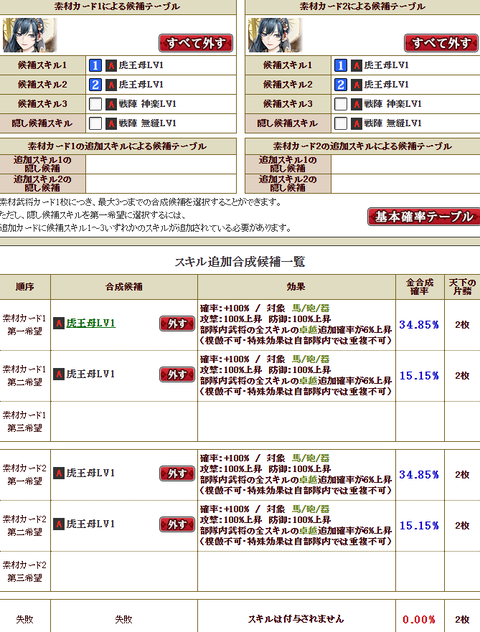Uncheck candidate skill 1 checkbox for material card 1
The height and width of the screenshot is (632, 480).
(x=95, y=65)
